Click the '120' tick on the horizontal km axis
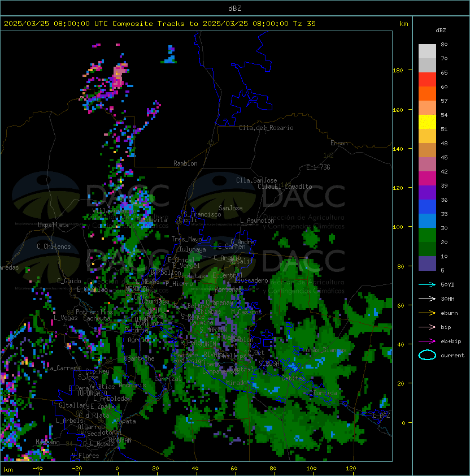The width and height of the screenshot is (470, 476). point(351,469)
